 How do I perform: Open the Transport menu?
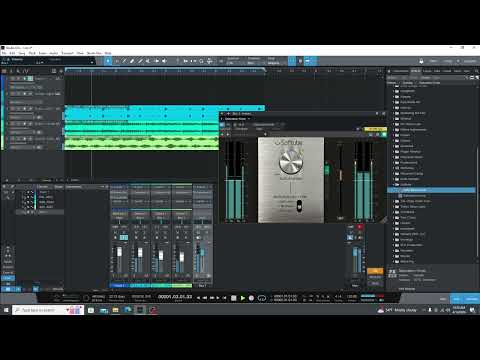[67, 53]
